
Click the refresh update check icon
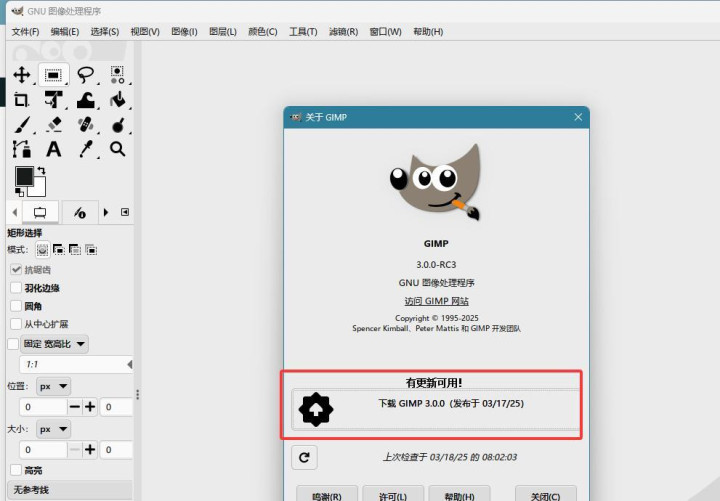click(304, 457)
